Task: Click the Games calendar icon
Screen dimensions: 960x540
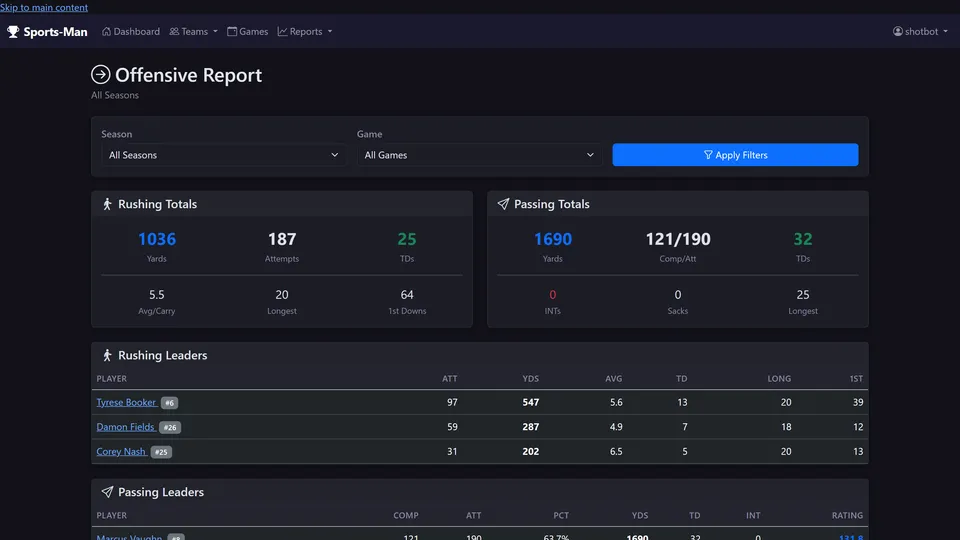Action: (232, 31)
